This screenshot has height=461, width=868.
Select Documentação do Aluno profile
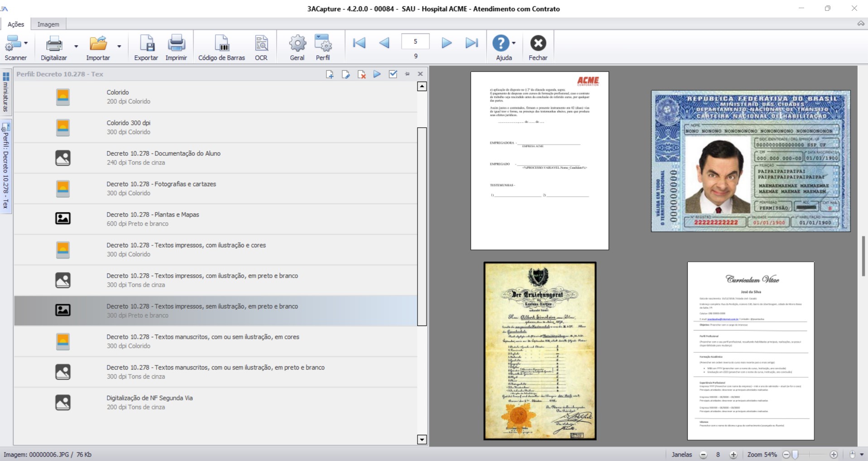tap(216, 158)
